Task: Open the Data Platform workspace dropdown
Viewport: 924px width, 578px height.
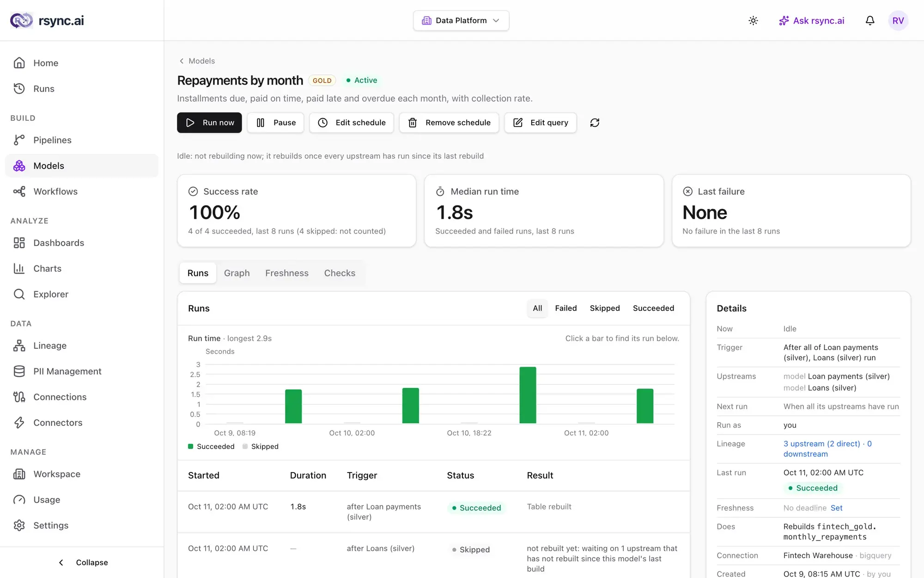Action: click(461, 20)
